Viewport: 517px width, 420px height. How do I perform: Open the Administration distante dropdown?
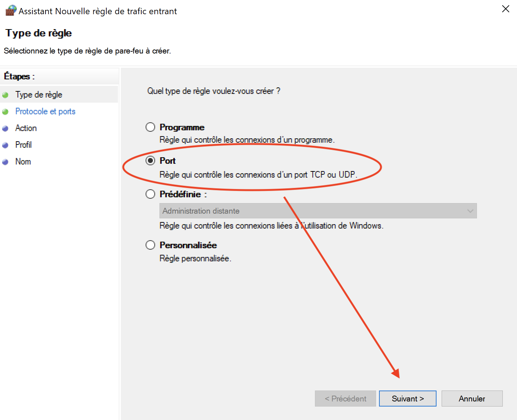(x=318, y=211)
